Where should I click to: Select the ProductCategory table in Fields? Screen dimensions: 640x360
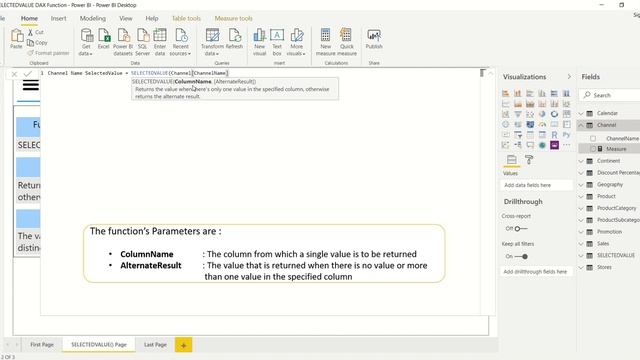click(x=617, y=208)
